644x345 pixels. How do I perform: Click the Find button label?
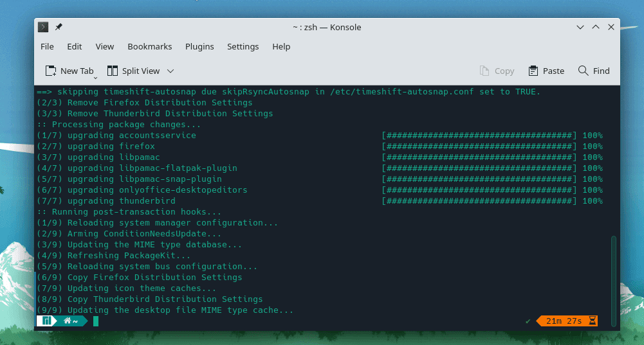[602, 71]
